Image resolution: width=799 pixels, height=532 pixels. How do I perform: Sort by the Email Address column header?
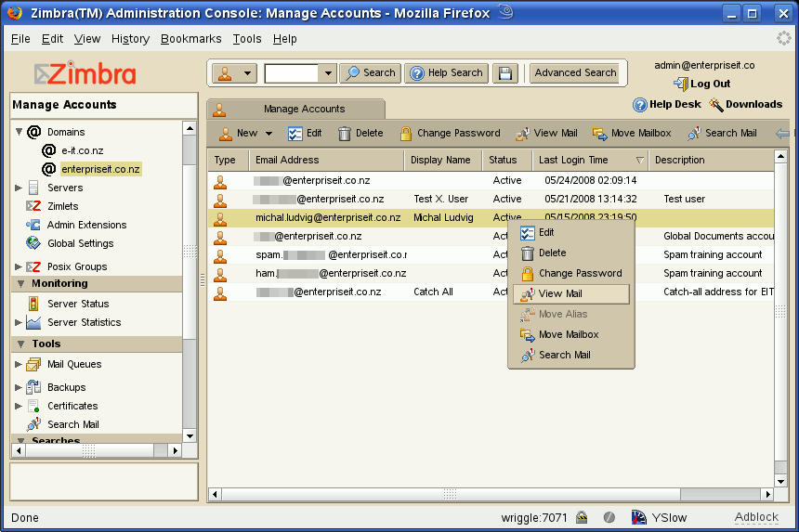coord(326,160)
